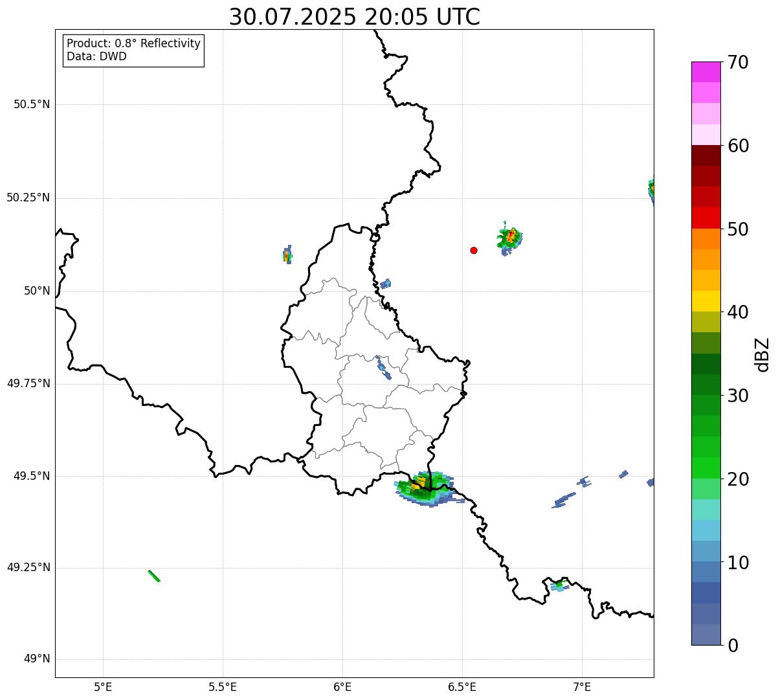Click the magenta top swatch of the colorbar
The width and height of the screenshot is (778, 700).
pyautogui.click(x=706, y=72)
